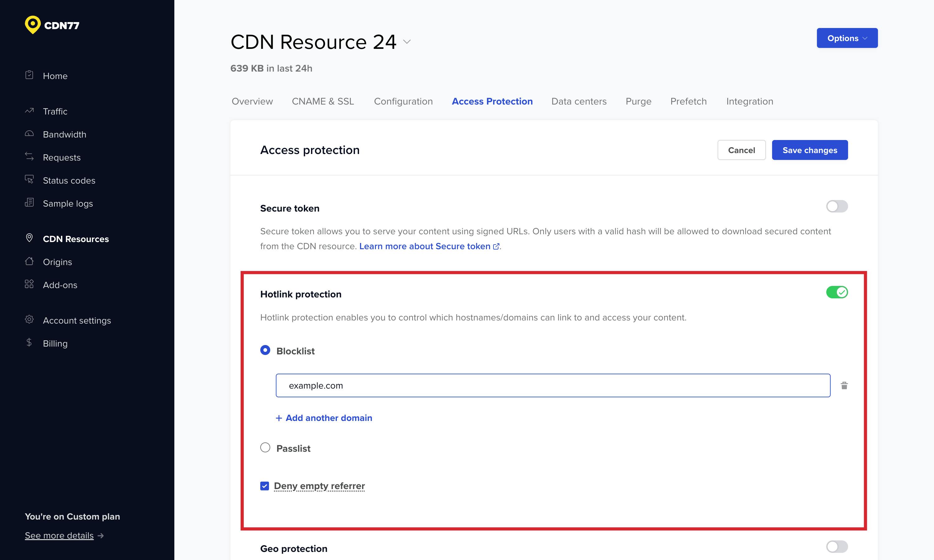Click the example.com domain input field
This screenshot has height=560, width=934.
tap(553, 386)
